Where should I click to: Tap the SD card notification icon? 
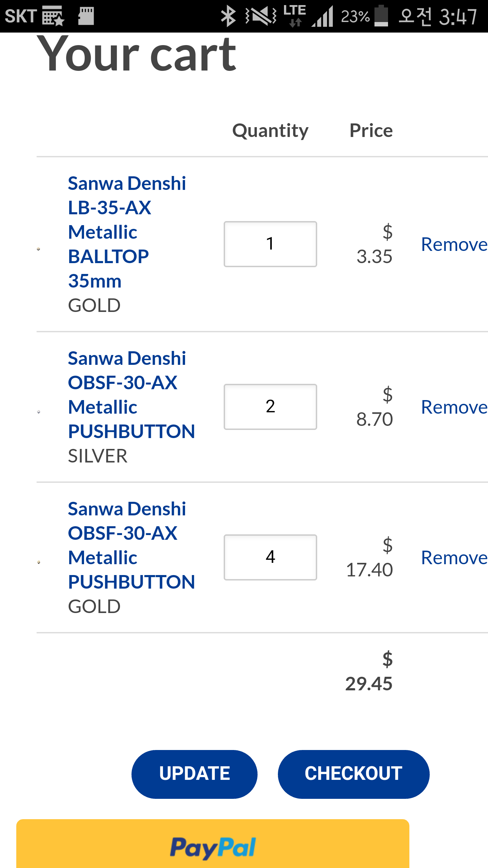pyautogui.click(x=86, y=16)
